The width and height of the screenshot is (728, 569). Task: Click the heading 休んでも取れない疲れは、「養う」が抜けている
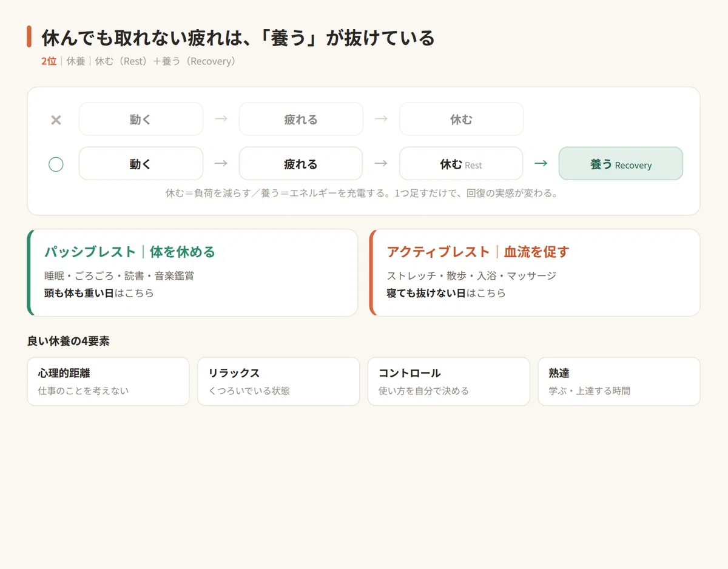[238, 38]
